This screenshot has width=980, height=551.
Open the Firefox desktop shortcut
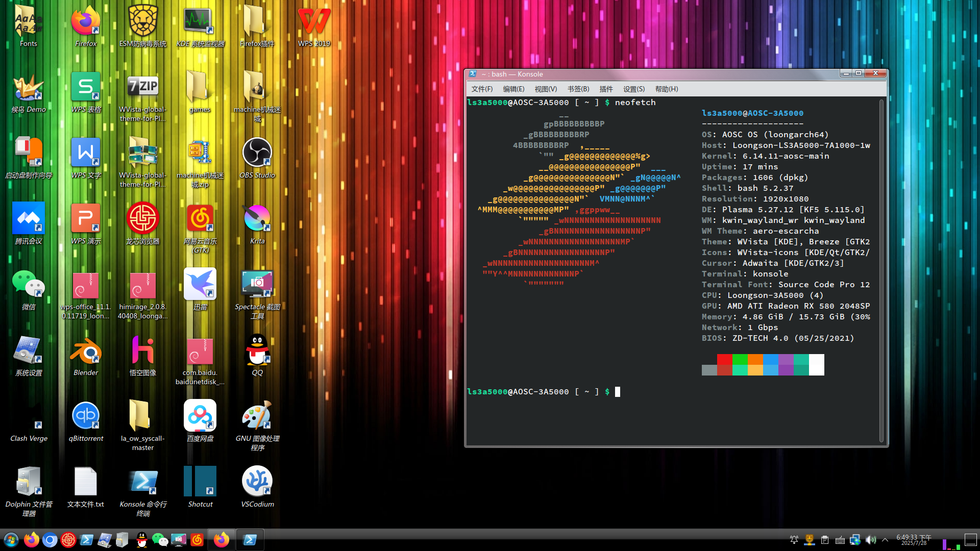(x=86, y=27)
